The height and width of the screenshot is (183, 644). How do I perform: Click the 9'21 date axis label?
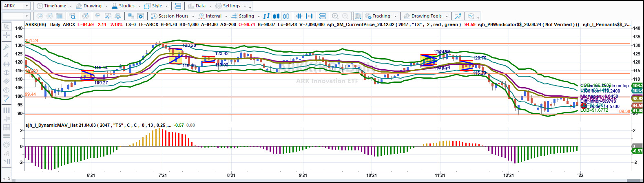coord(303,175)
